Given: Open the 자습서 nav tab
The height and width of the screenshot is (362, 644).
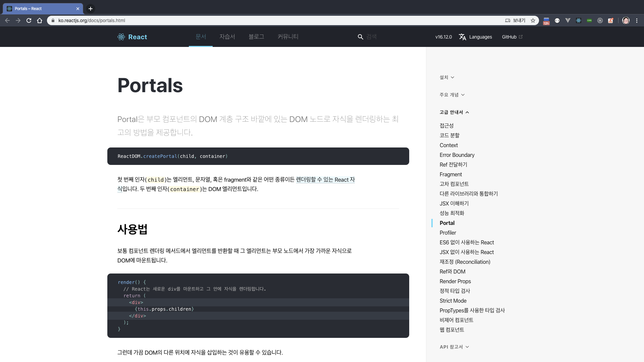Looking at the screenshot, I should pyautogui.click(x=227, y=37).
